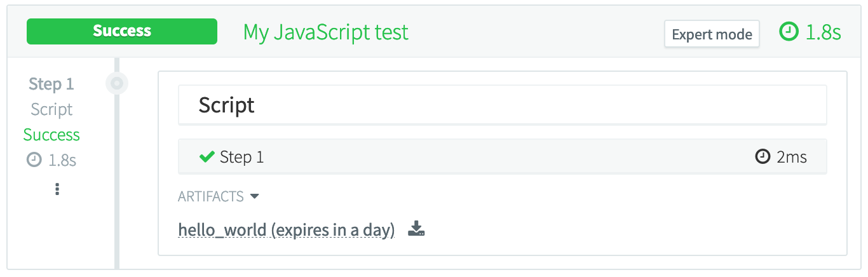Viewport: 868px width, 277px height.
Task: Select the Step 1 timeline circle marker
Action: (117, 83)
